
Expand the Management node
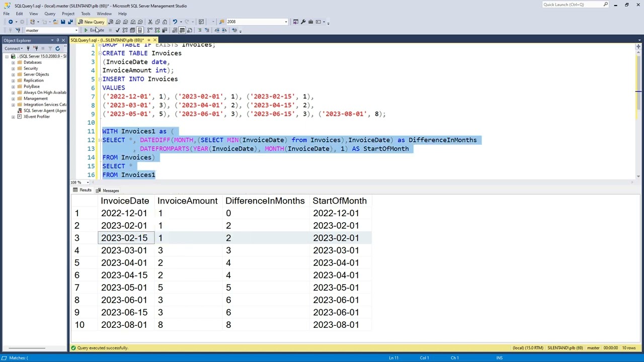13,99
